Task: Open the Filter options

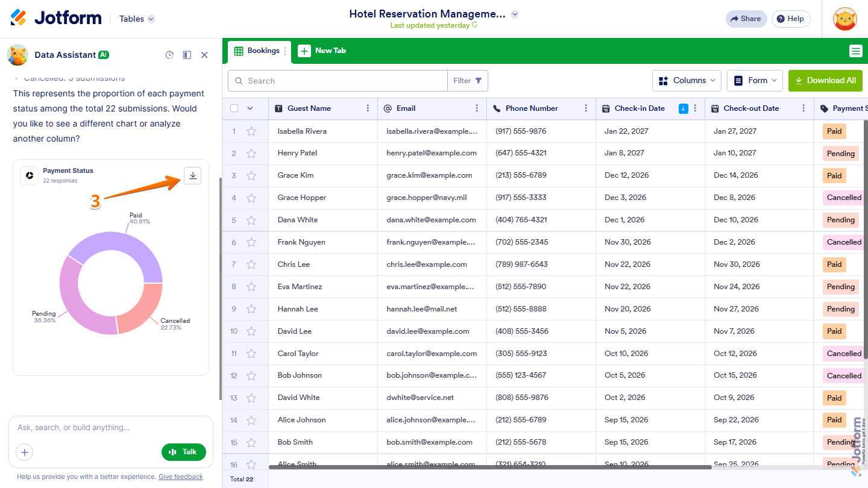Action: click(468, 81)
